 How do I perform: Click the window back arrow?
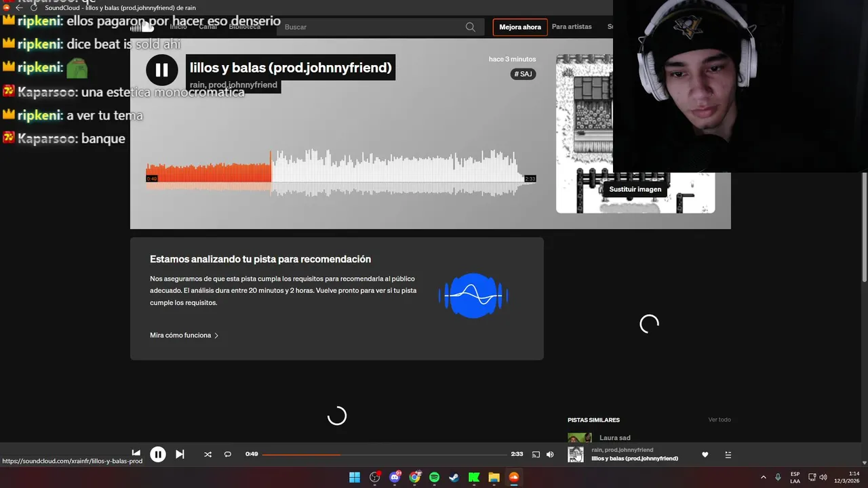[19, 7]
